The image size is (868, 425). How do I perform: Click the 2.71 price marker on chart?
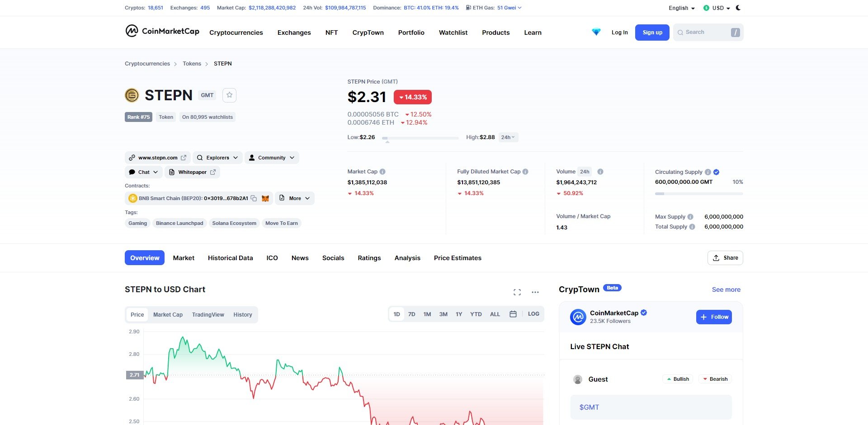click(134, 375)
